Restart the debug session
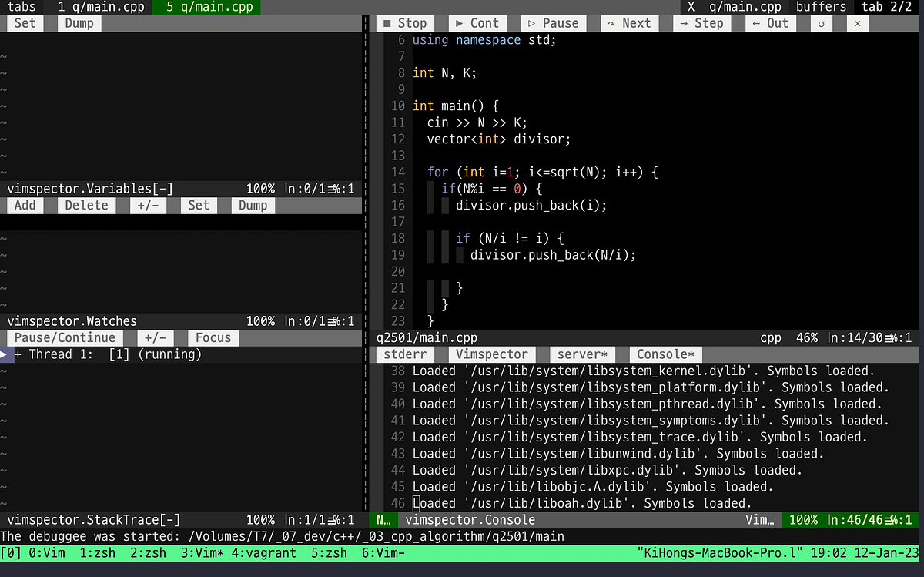The height and width of the screenshot is (577, 924). click(821, 23)
